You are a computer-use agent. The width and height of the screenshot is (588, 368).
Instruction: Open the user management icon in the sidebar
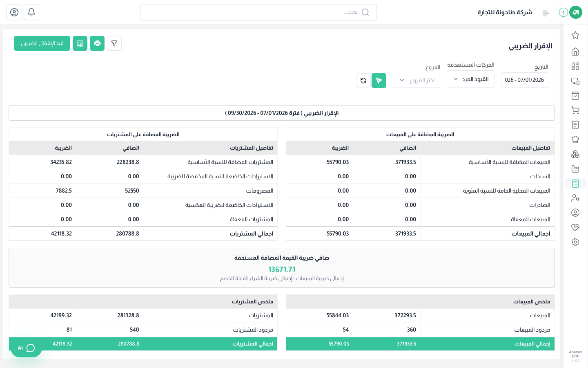click(575, 198)
